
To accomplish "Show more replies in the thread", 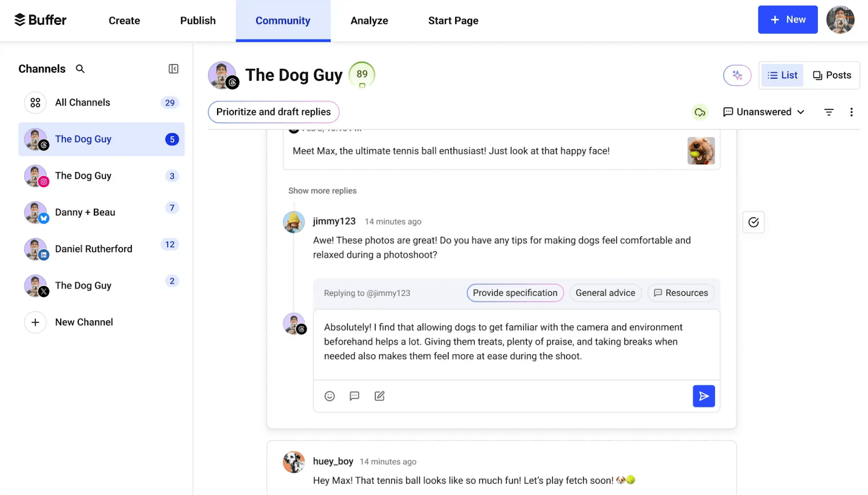I will click(322, 190).
